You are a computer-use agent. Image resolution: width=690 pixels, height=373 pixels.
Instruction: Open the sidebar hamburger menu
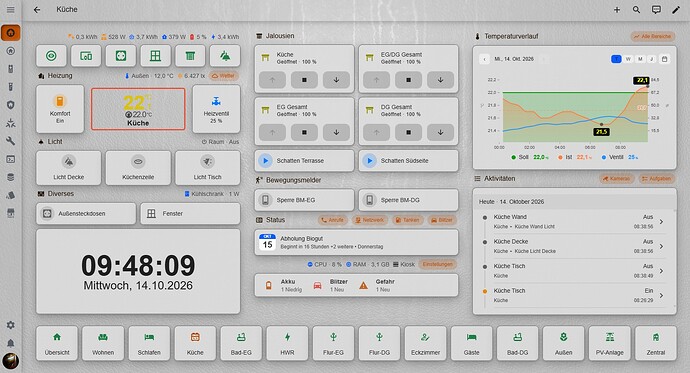coord(11,9)
